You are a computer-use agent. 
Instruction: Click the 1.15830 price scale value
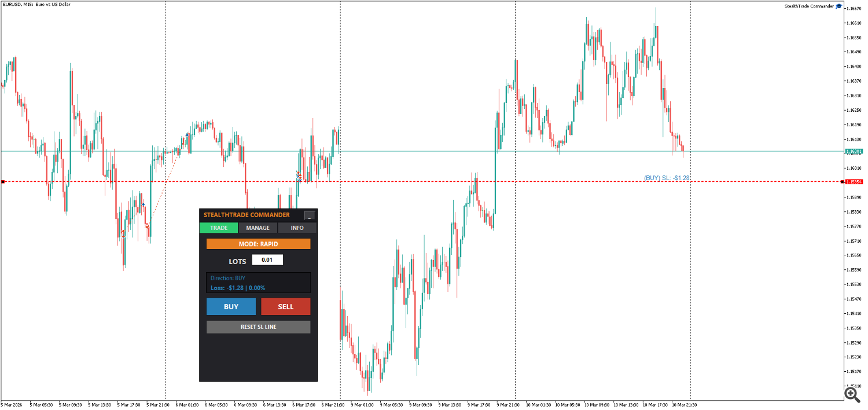pos(854,212)
